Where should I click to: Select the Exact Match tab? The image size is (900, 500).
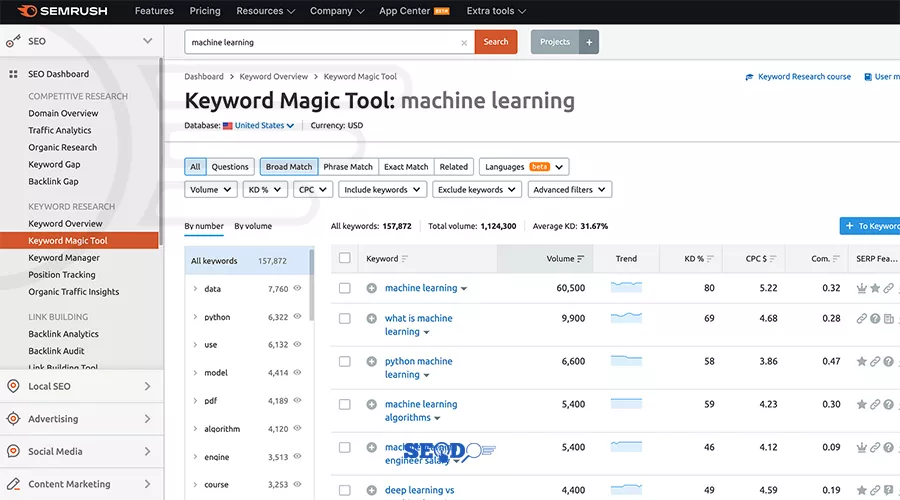[x=406, y=167]
